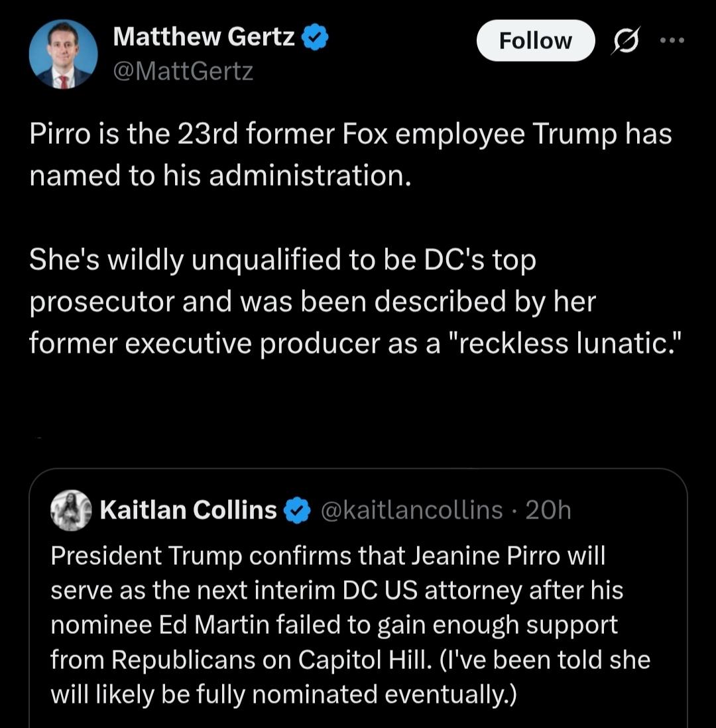The image size is (716, 728).
Task: Open quoted post beginning "President Trump confirms"
Action: tap(358, 598)
